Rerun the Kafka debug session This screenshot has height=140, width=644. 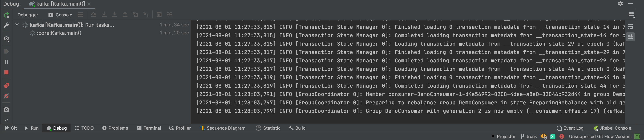[x=6, y=15]
